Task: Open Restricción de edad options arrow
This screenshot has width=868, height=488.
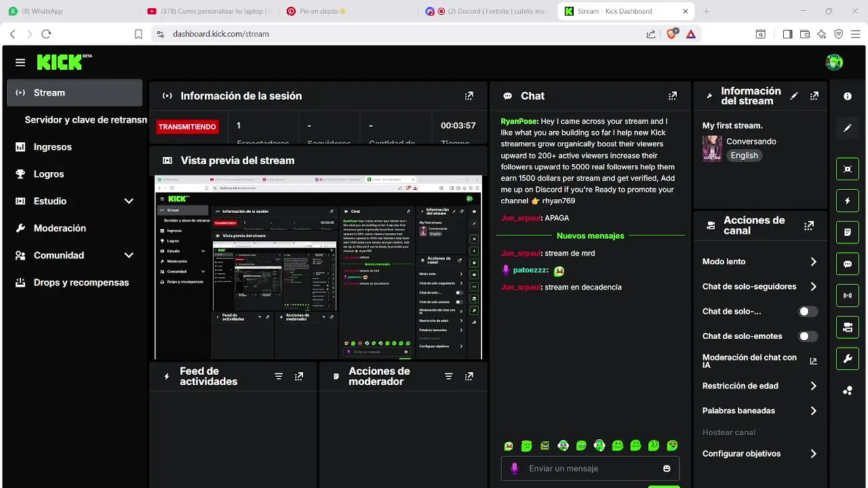Action: 813,386
